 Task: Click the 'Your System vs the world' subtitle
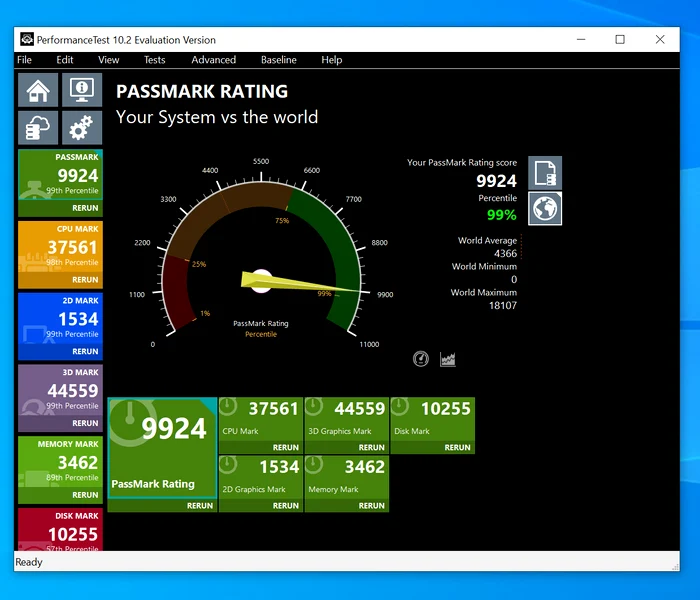tap(217, 117)
